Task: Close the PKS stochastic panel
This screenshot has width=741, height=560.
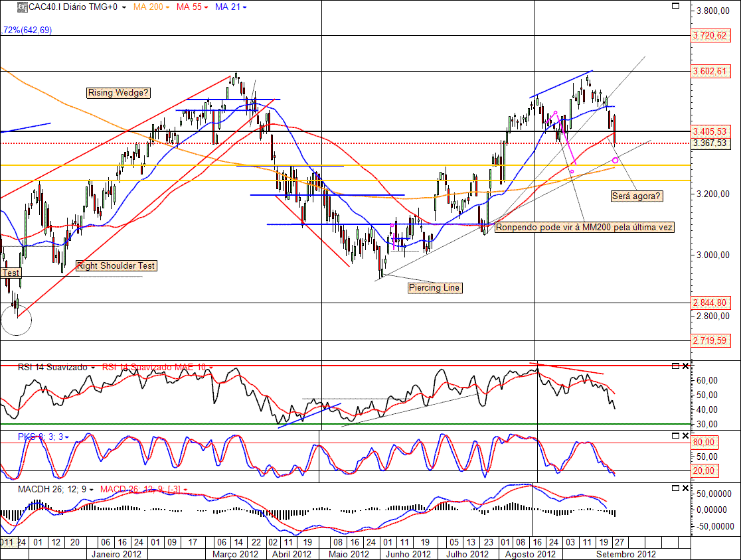Action: tap(685, 436)
